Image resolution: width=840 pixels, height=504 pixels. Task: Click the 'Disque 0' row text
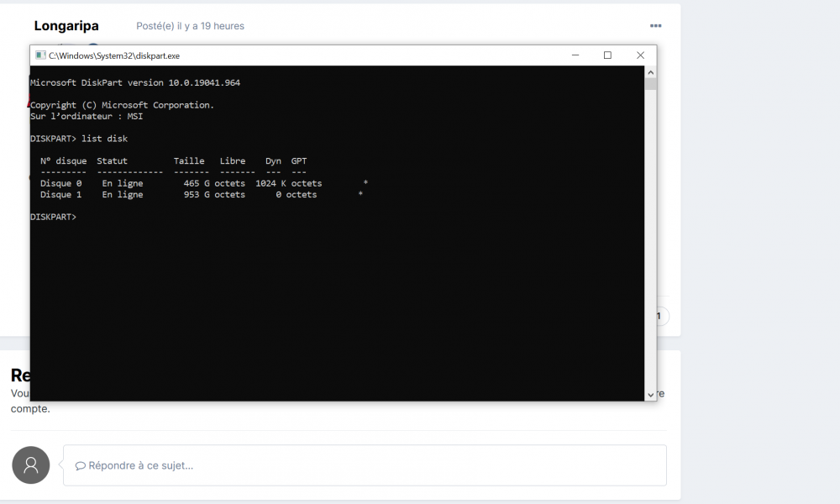(61, 183)
